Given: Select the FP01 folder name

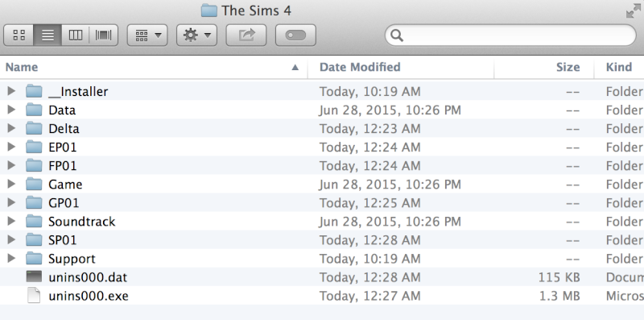Looking at the screenshot, I should (x=63, y=165).
